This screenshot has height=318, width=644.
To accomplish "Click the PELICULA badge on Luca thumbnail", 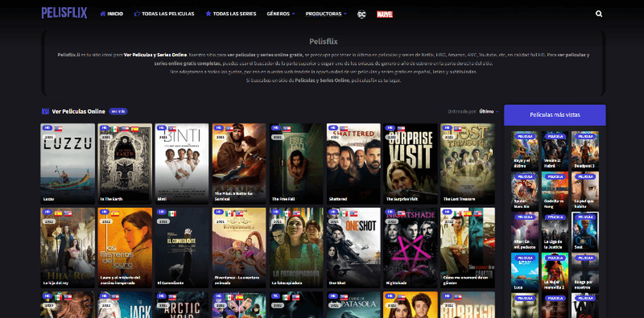I will (525, 258).
